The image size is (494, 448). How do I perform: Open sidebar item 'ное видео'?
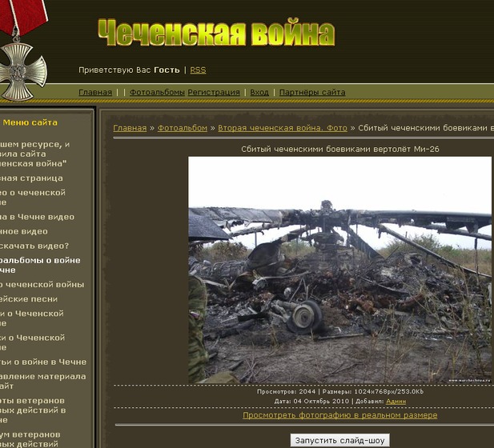(24, 231)
